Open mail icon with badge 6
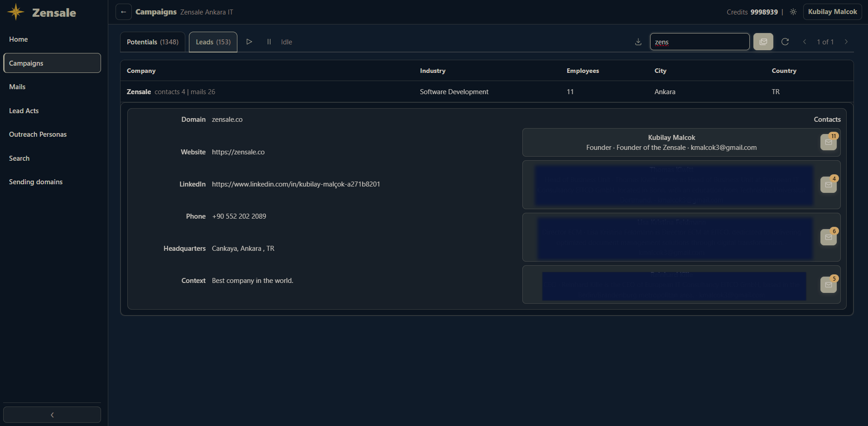This screenshot has width=868, height=426. pos(829,237)
